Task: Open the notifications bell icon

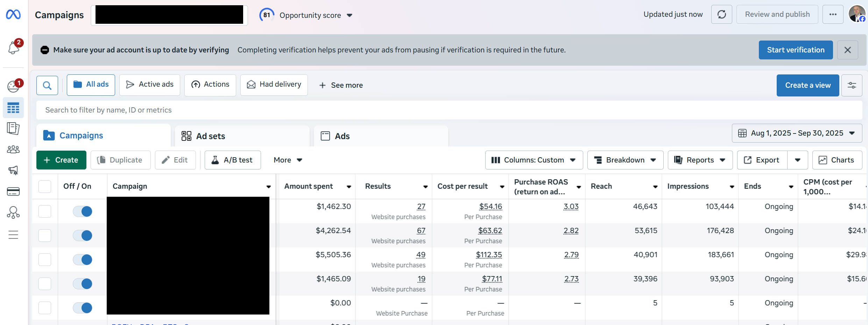Action: [14, 48]
